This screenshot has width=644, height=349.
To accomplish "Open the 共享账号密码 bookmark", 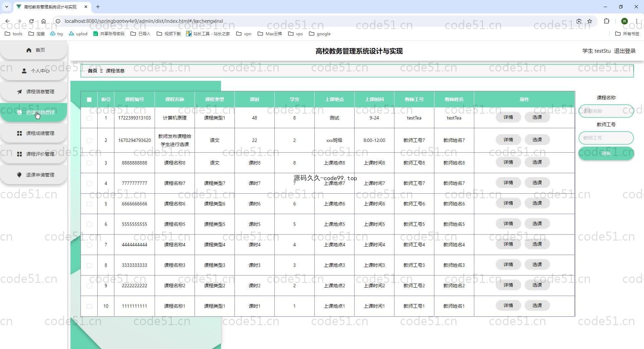I will (109, 34).
